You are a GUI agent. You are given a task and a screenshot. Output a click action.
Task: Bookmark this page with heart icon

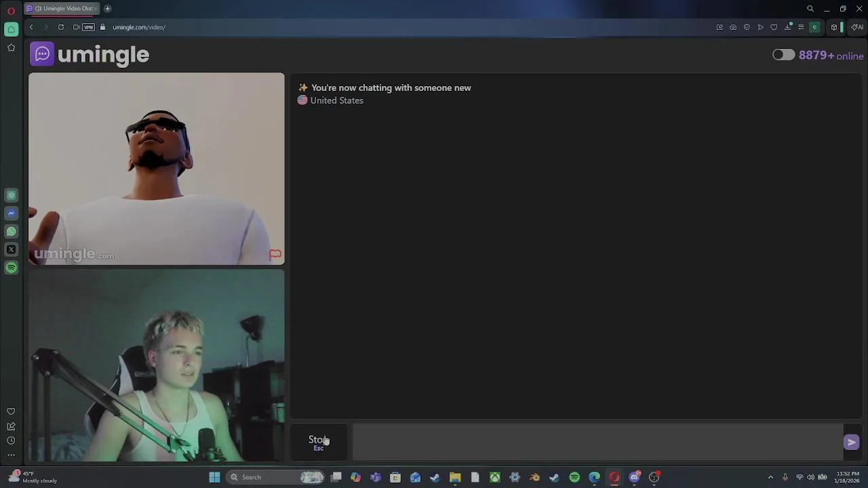(x=774, y=27)
